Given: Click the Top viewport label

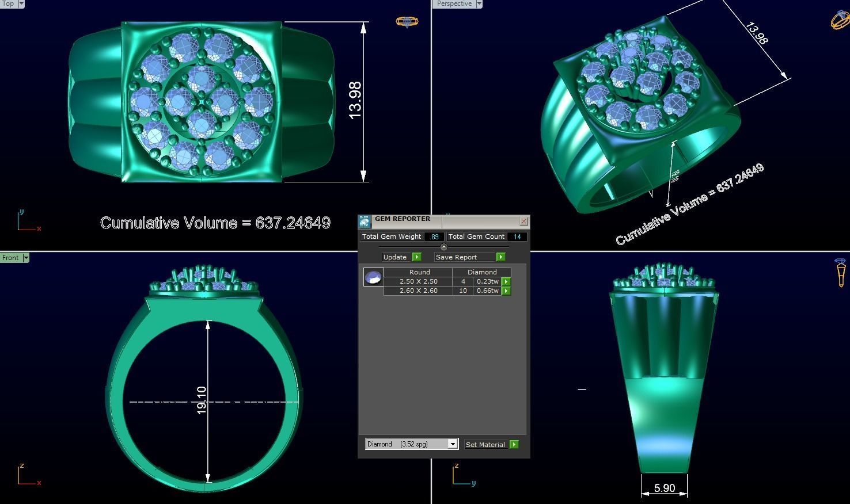Looking at the screenshot, I should (8, 3).
